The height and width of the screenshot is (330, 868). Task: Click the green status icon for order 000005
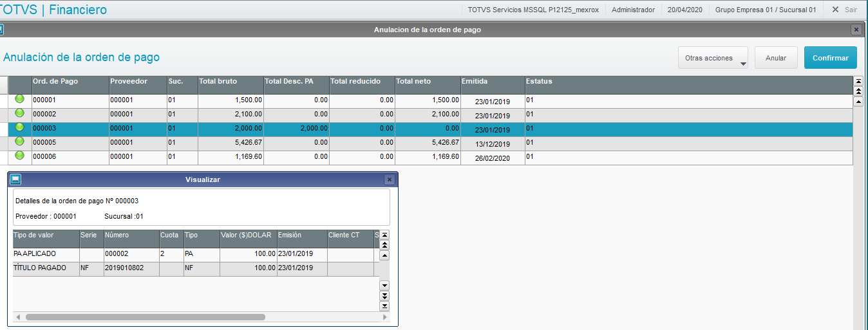19,142
